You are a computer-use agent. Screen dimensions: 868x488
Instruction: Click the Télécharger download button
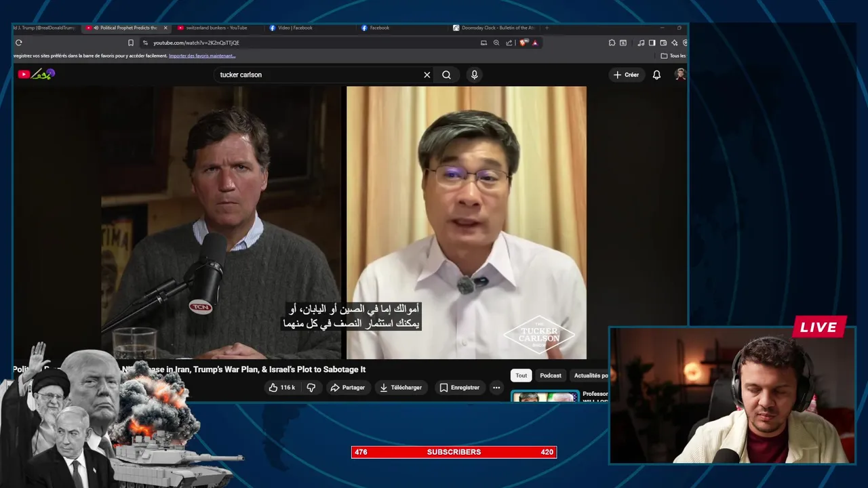pos(401,388)
